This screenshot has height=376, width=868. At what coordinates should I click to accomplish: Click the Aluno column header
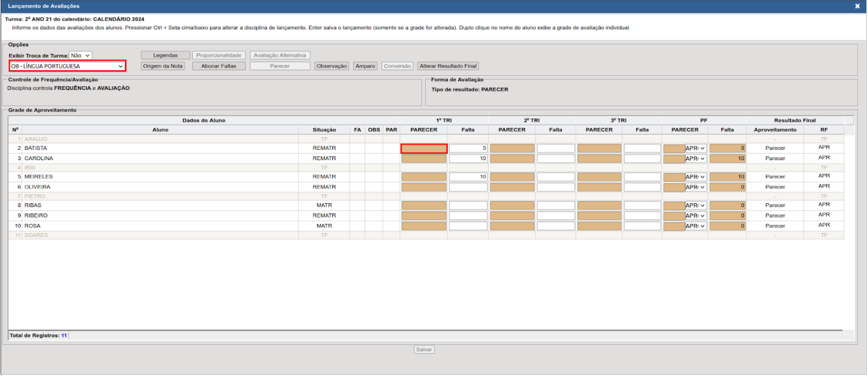160,130
